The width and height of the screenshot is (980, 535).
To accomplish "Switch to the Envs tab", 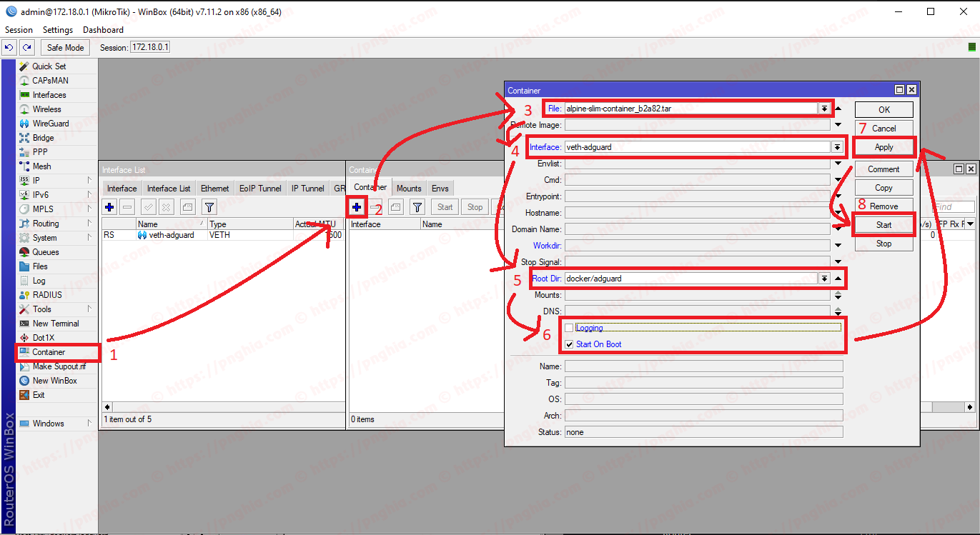I will [440, 189].
